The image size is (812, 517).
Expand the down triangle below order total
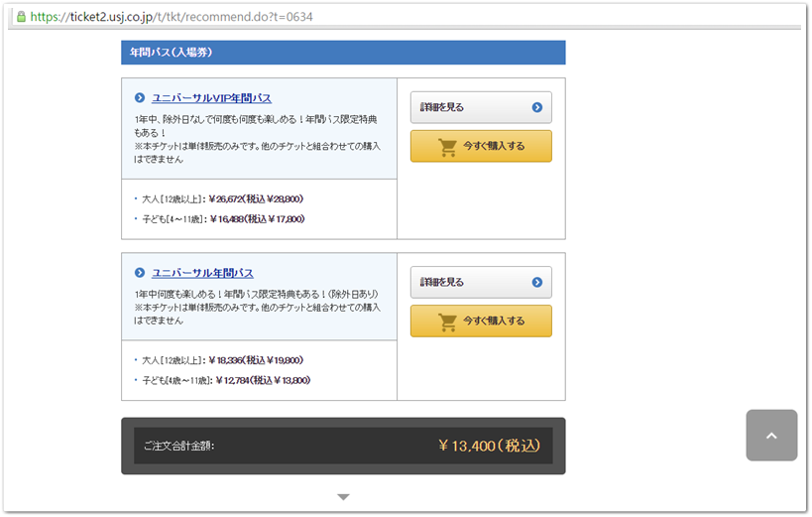pyautogui.click(x=343, y=497)
